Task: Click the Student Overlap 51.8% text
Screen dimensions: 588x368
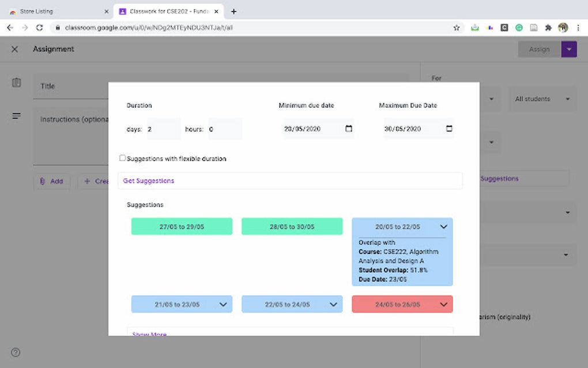Action: click(x=393, y=270)
